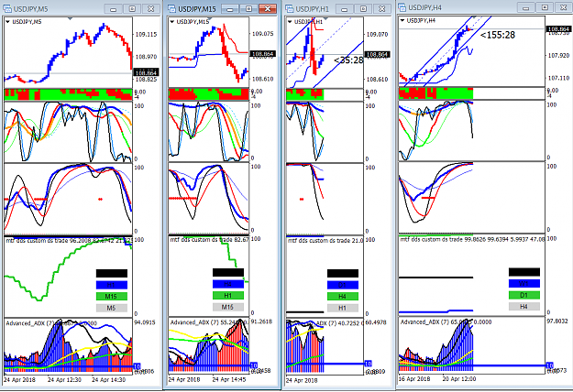
Task: Click the black box in M15 window legend
Action: pyautogui.click(x=228, y=272)
